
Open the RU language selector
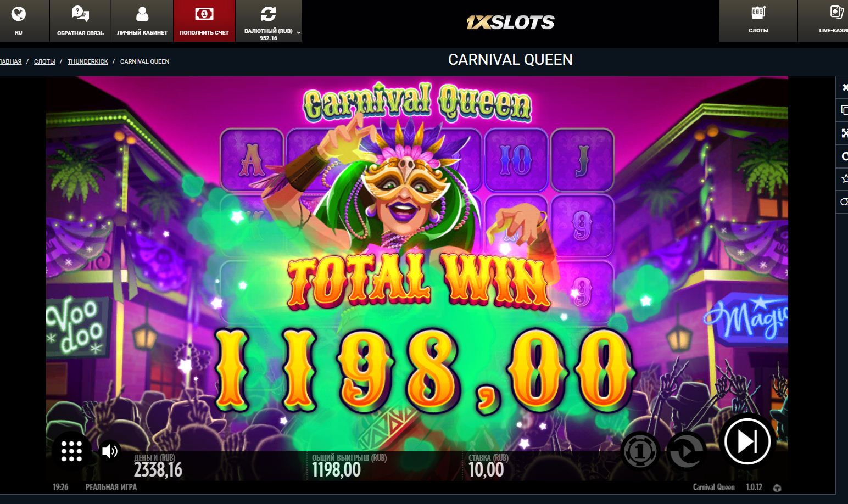[x=19, y=21]
